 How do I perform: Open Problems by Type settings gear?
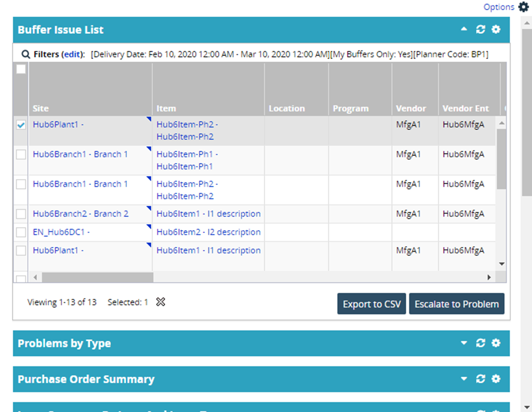(x=496, y=343)
